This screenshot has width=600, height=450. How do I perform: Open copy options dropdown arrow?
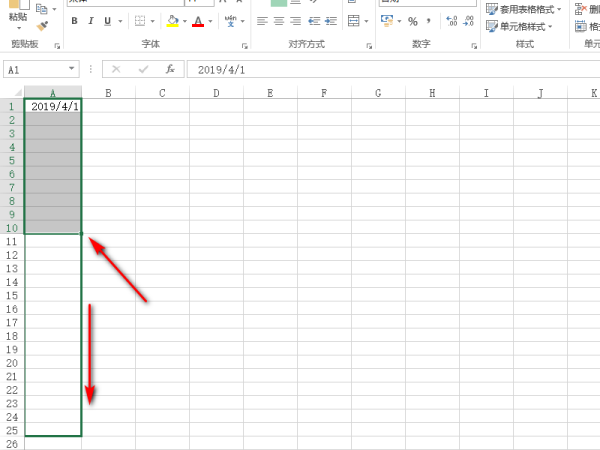click(x=54, y=9)
